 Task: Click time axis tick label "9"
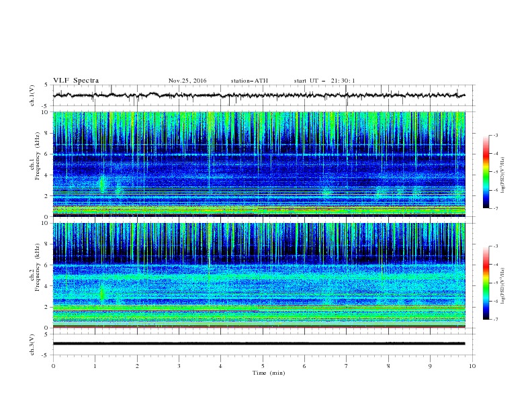(430, 366)
